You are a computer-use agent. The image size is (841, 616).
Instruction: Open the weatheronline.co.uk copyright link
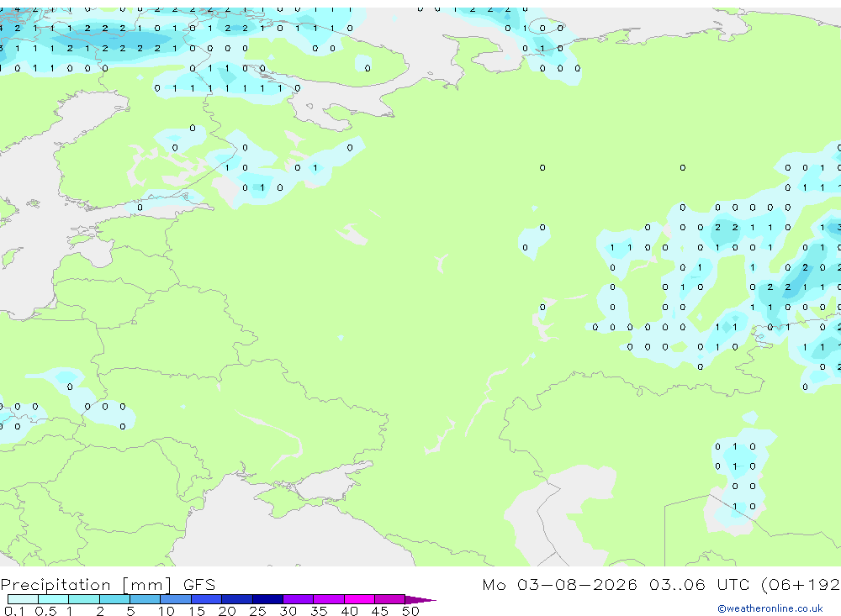(x=770, y=608)
